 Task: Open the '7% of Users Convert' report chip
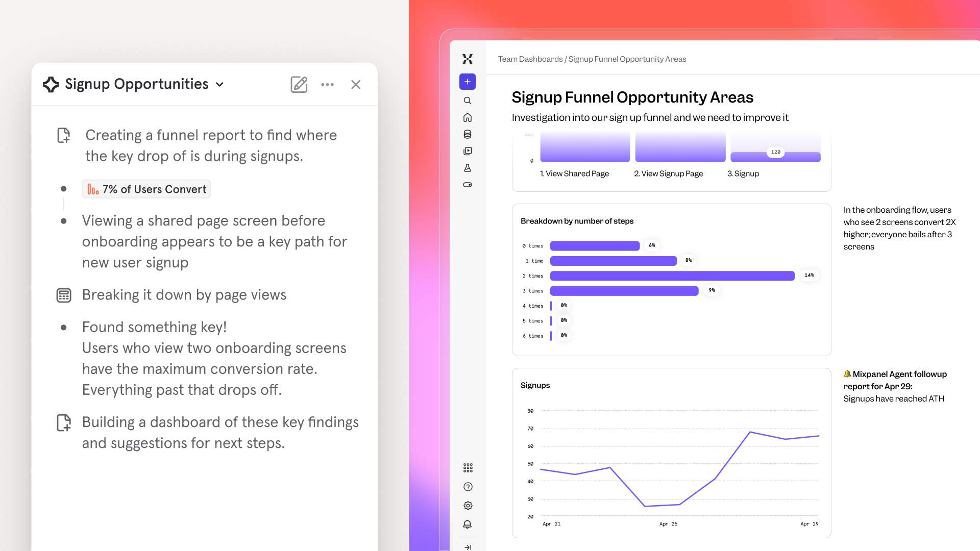pos(146,189)
